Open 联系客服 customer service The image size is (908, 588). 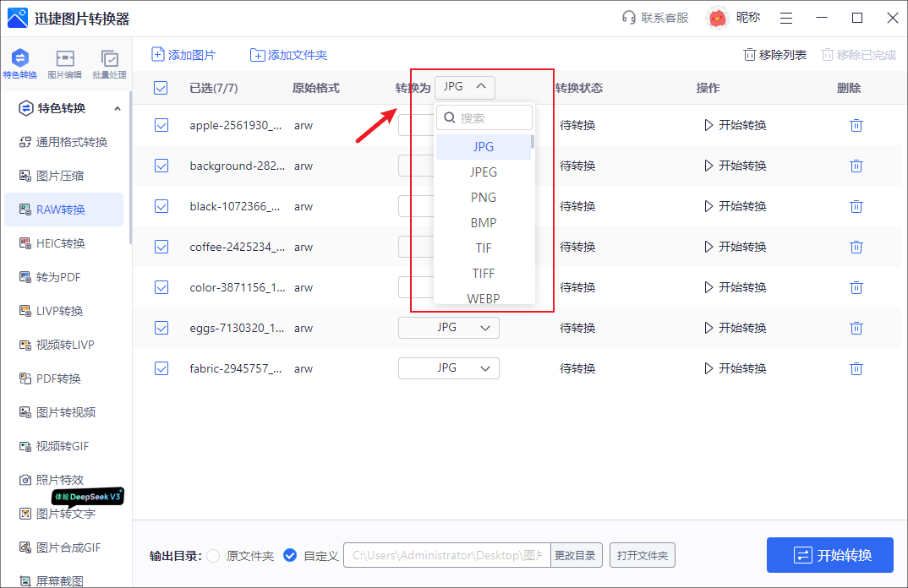(x=655, y=17)
